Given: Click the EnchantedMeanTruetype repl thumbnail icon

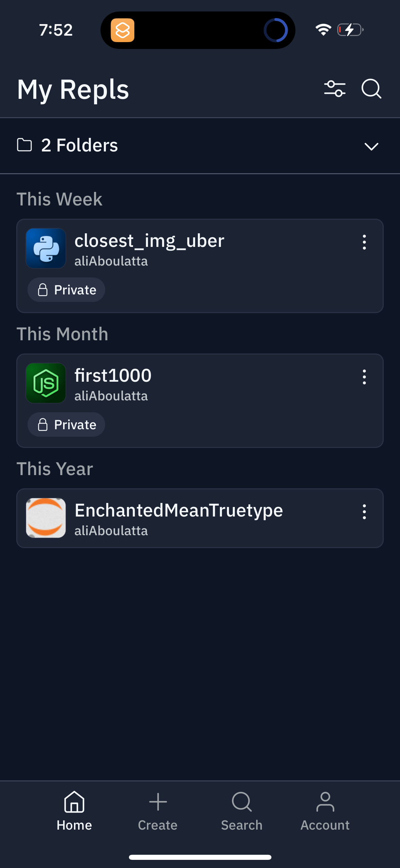Looking at the screenshot, I should pyautogui.click(x=46, y=518).
